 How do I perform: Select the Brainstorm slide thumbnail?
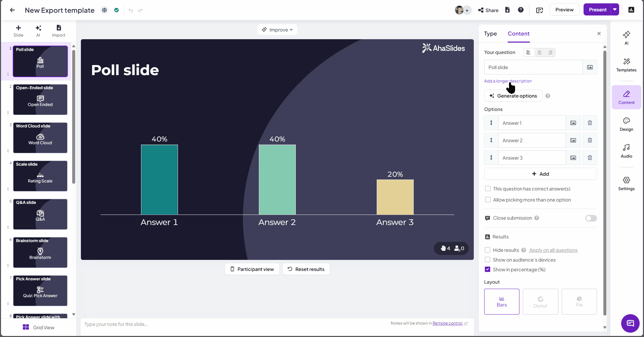click(x=40, y=252)
